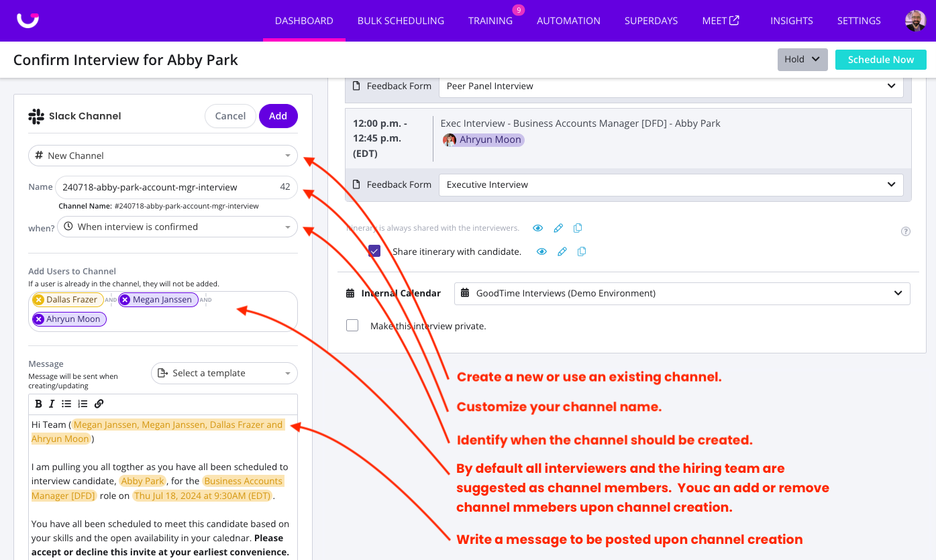Remove Megan Janssen from channel users
Screen dimensions: 936x560
pyautogui.click(x=125, y=300)
